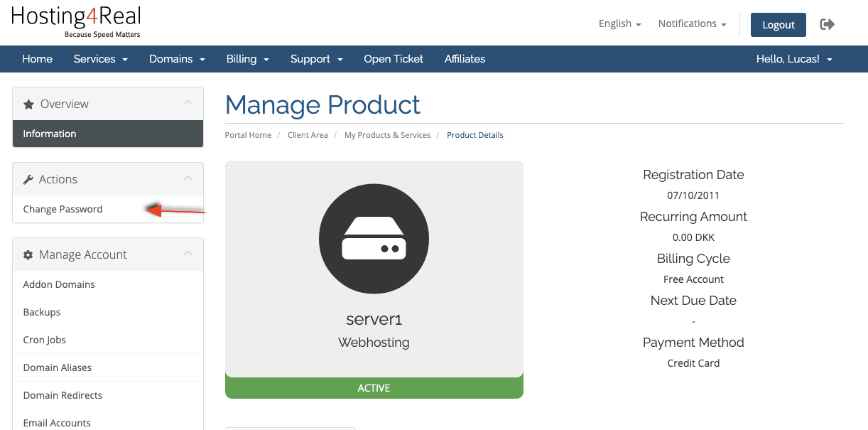Click the Hosting4Real logo
This screenshot has height=430, width=868.
pos(76,21)
